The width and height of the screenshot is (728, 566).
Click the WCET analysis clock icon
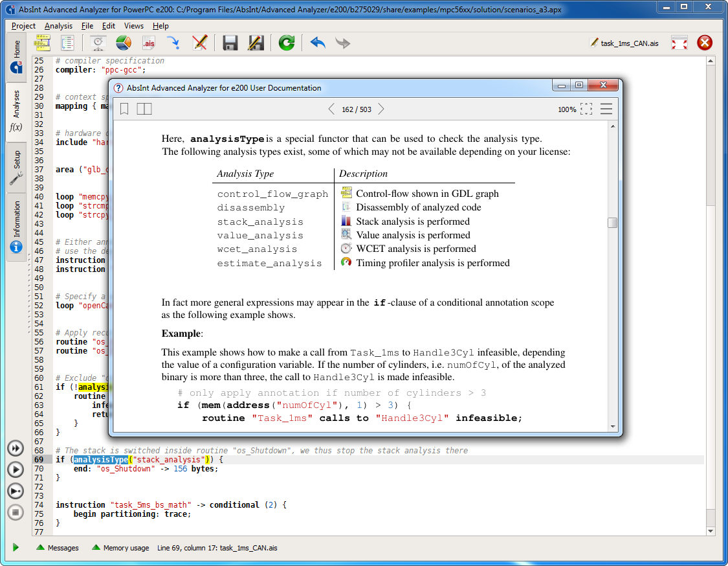click(346, 248)
